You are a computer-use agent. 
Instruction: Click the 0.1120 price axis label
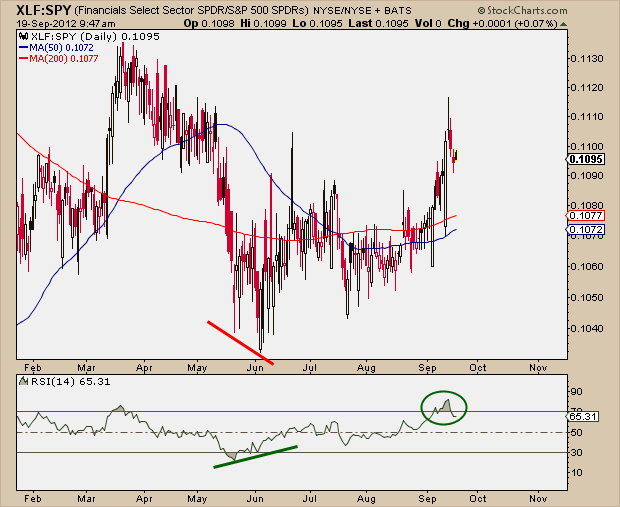pyautogui.click(x=587, y=87)
